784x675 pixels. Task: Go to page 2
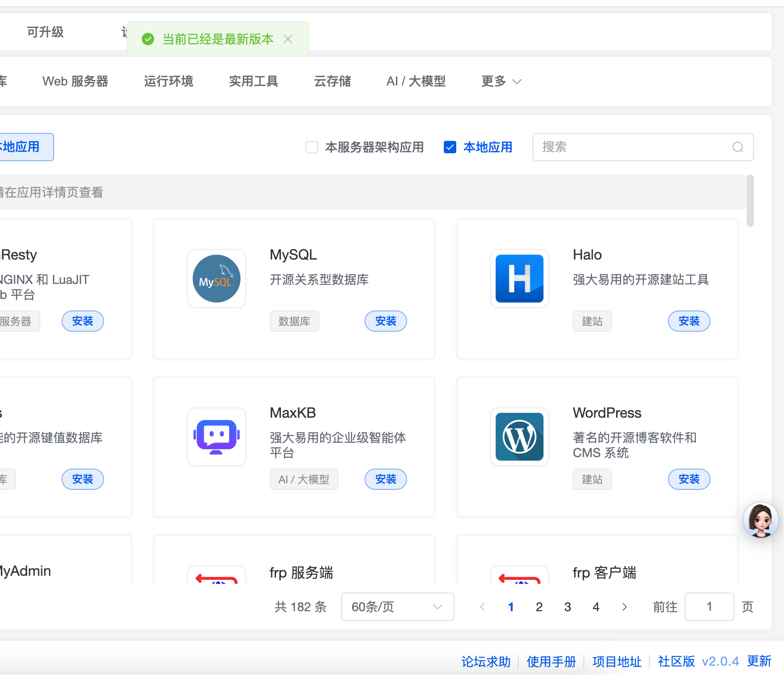tap(539, 607)
